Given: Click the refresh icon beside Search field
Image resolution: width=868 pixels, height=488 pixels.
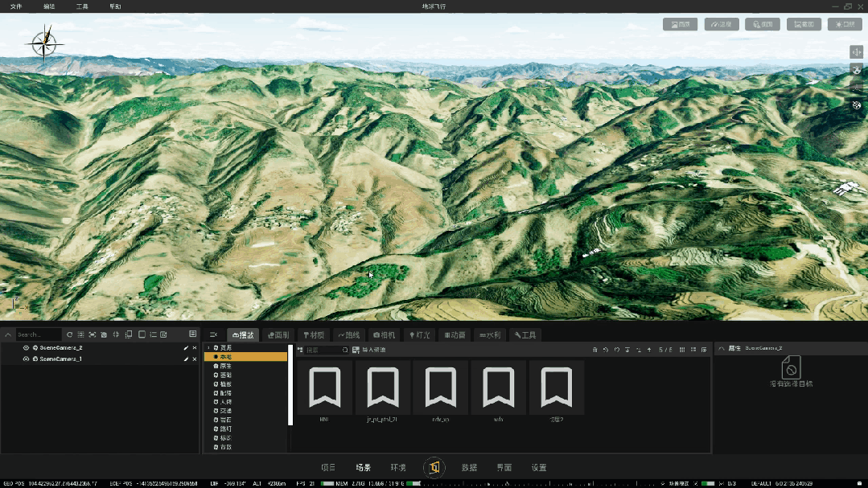Looking at the screenshot, I should 70,334.
